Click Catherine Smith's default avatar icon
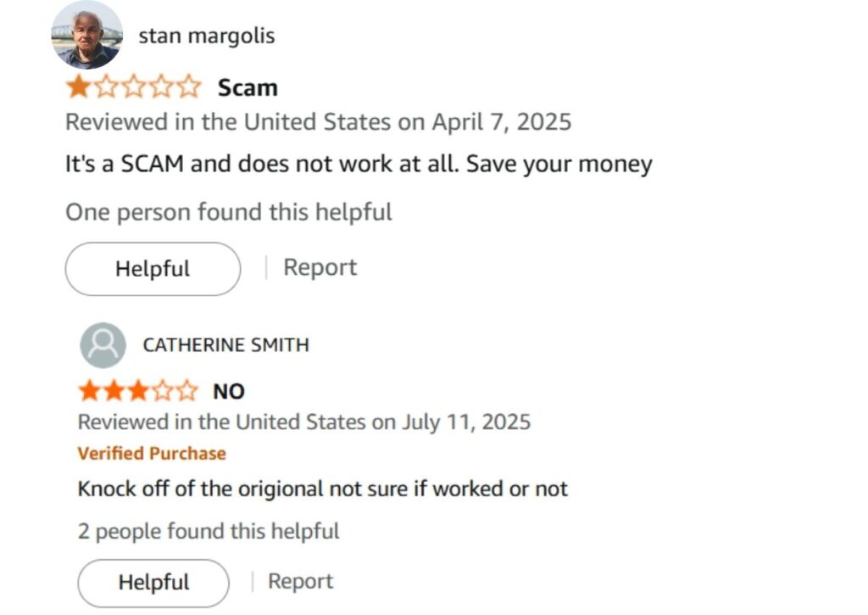This screenshot has height=615, width=868. coord(103,345)
